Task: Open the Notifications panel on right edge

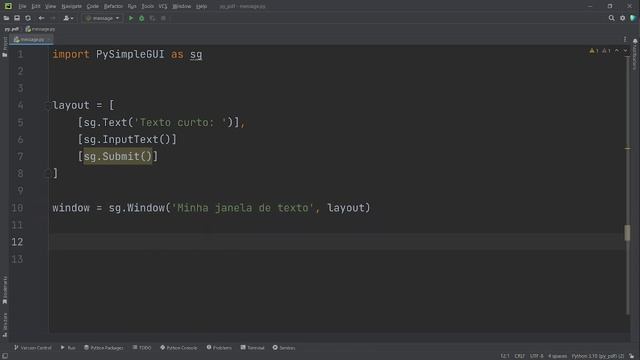Action: (x=635, y=54)
